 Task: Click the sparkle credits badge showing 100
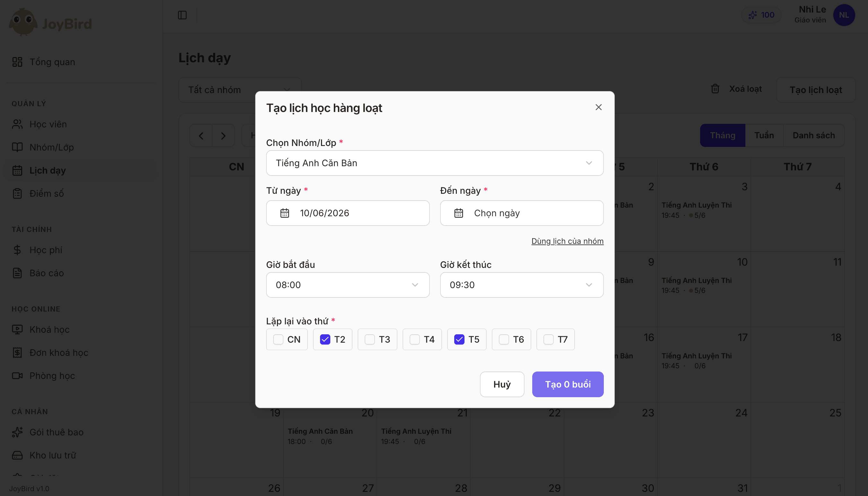click(x=761, y=15)
